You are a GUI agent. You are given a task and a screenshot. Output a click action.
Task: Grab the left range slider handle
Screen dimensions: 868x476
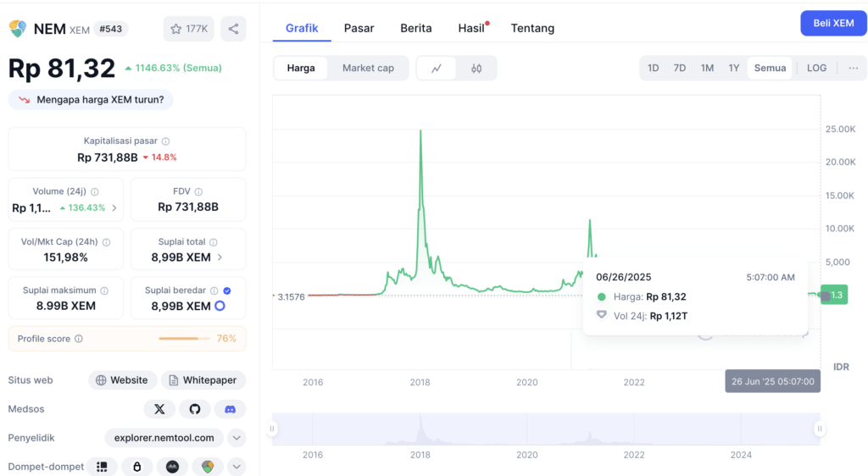pos(272,429)
